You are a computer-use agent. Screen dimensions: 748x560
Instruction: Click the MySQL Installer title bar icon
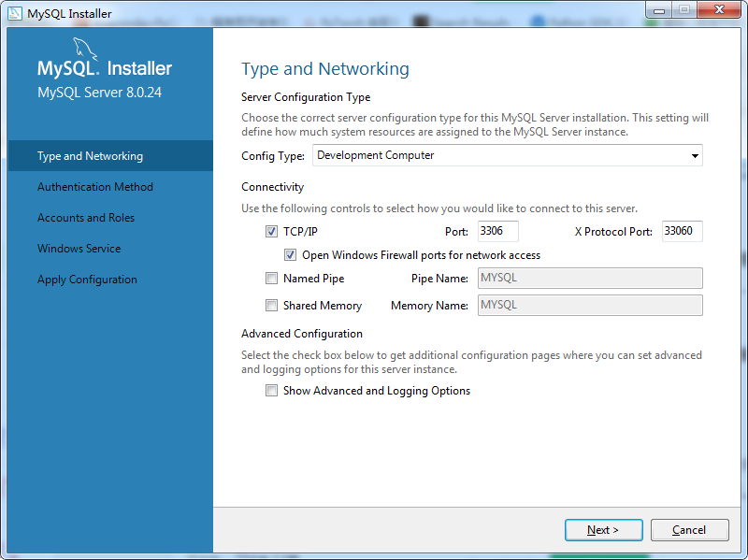click(14, 13)
